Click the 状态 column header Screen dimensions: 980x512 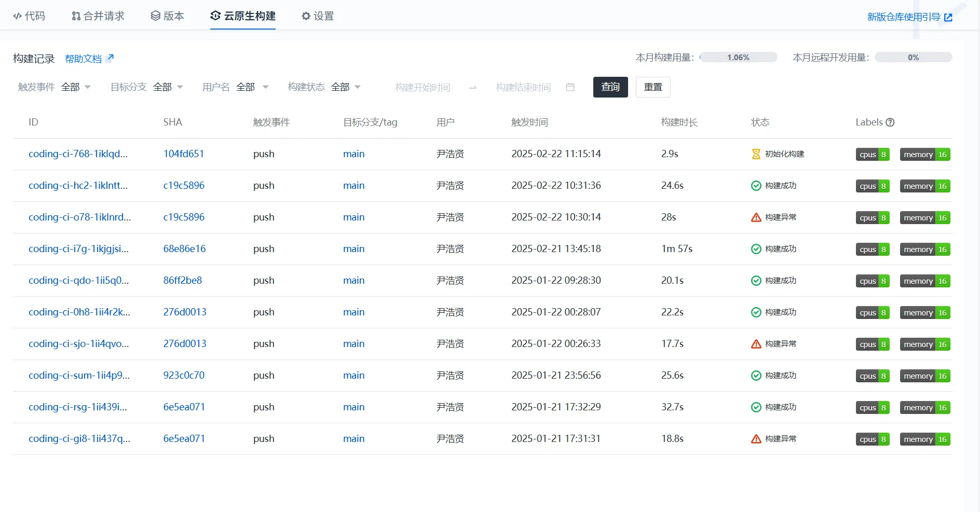(760, 122)
